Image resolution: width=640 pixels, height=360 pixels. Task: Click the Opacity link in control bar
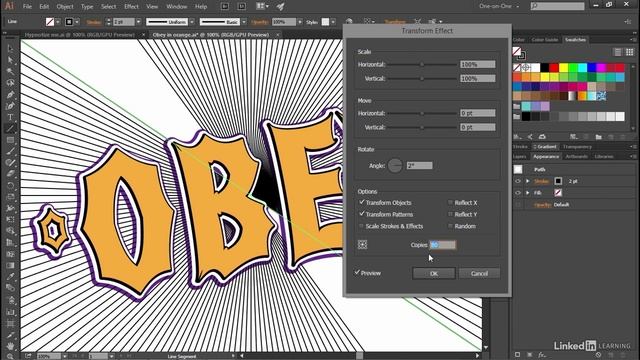260,22
